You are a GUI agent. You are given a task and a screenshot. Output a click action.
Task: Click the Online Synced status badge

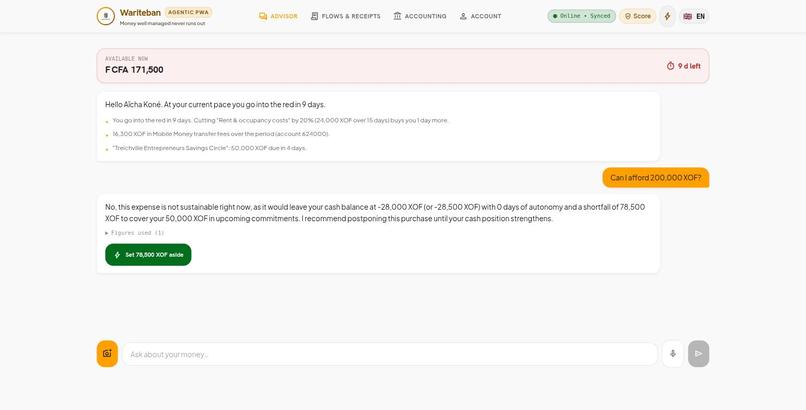[581, 16]
